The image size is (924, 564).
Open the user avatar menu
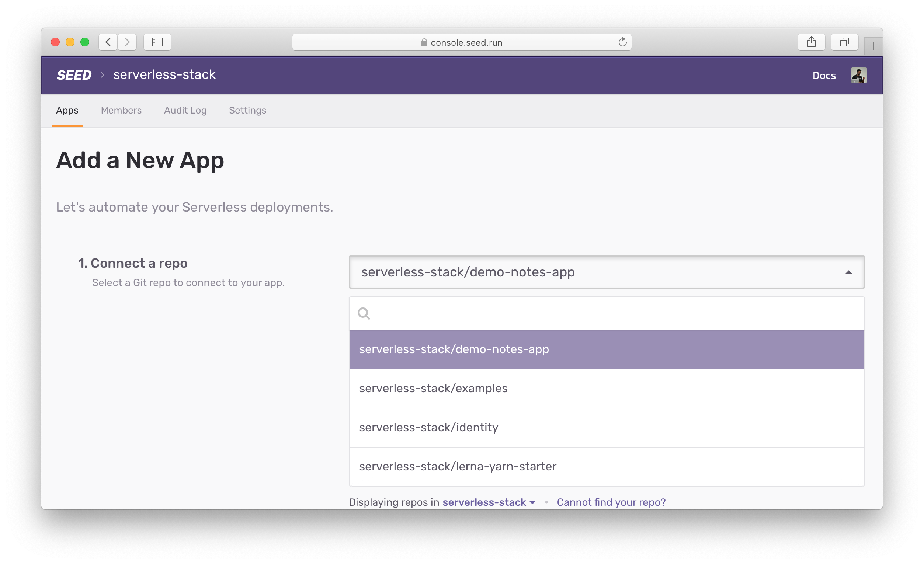click(858, 75)
